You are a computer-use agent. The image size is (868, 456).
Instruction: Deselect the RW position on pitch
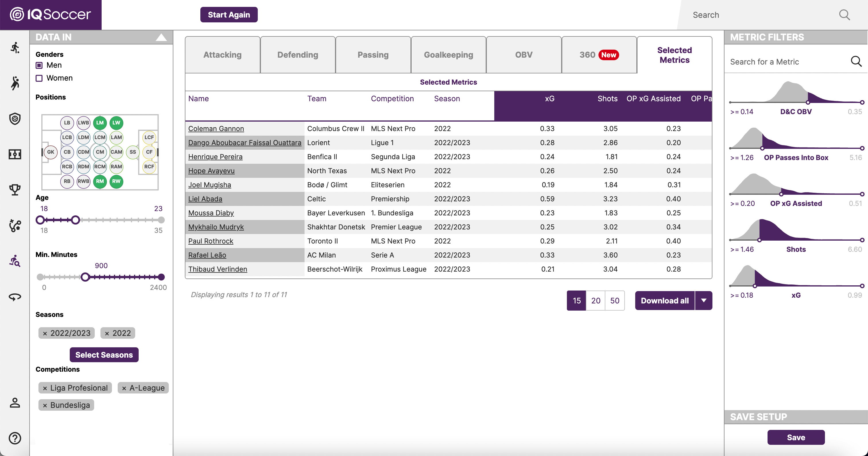point(116,181)
